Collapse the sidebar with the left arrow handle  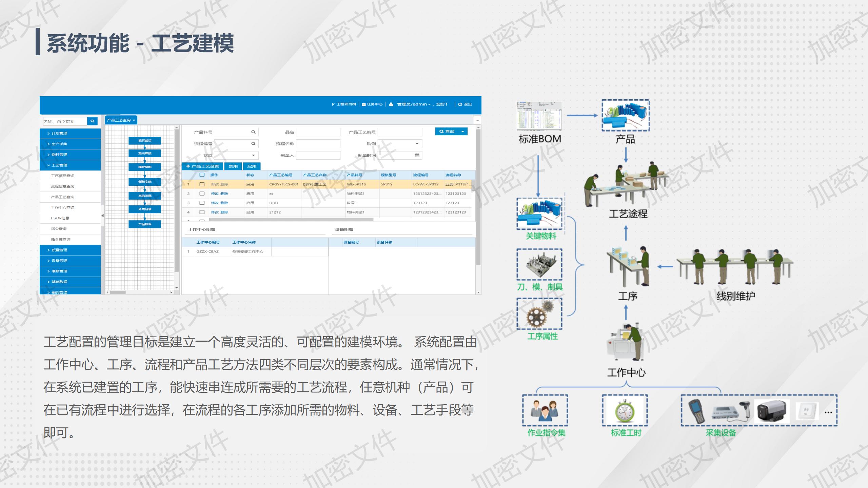(x=102, y=216)
